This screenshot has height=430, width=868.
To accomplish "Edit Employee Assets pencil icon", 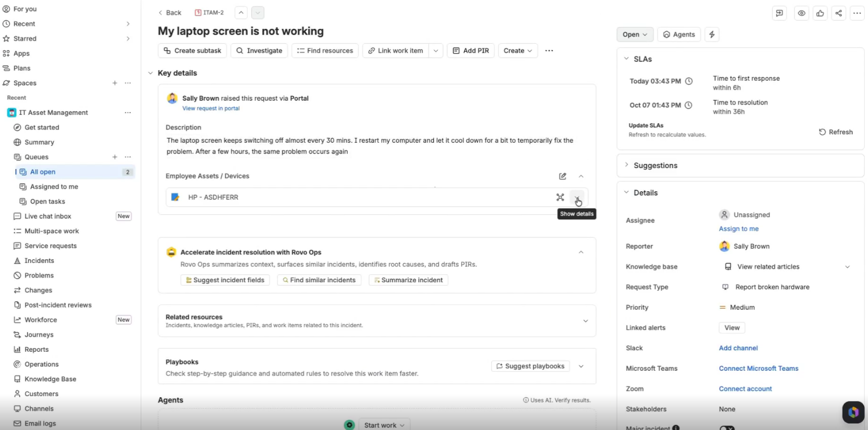I will pos(563,176).
